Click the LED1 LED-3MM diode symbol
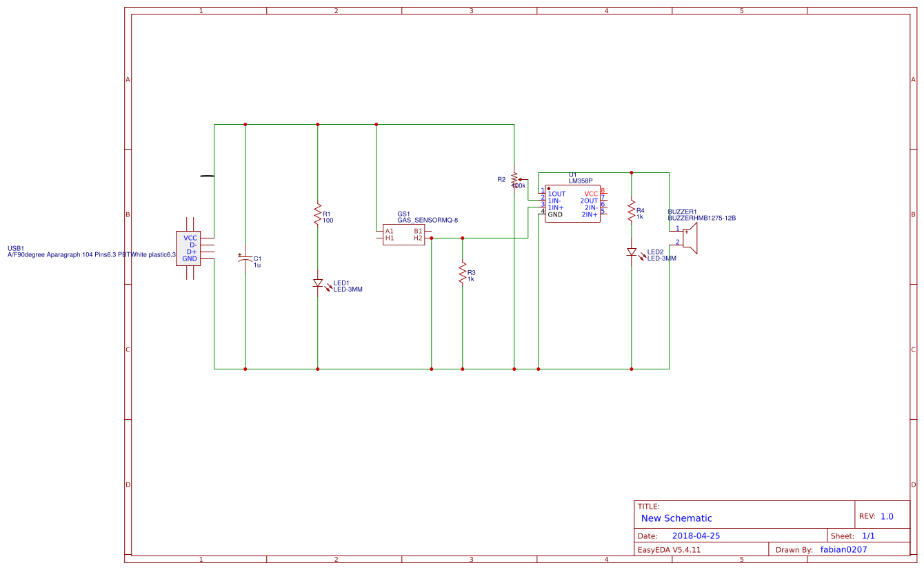Screen dimensions: 924x570 point(318,283)
